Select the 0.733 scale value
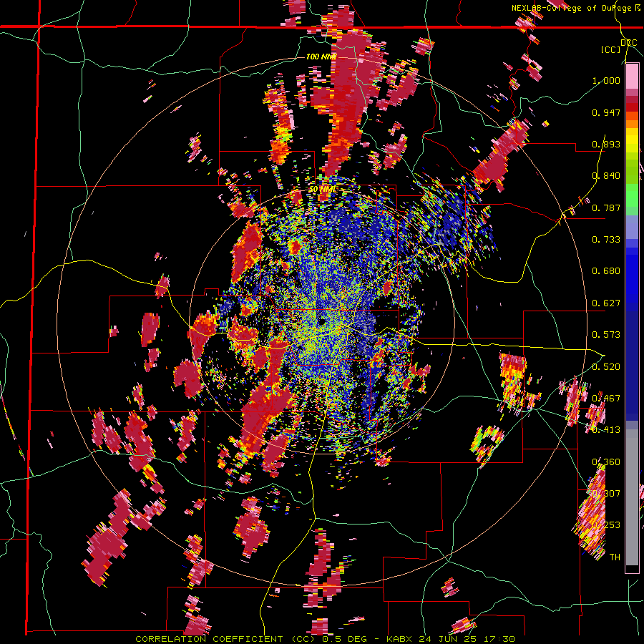Viewport: 644px width, 644px height. [606, 240]
